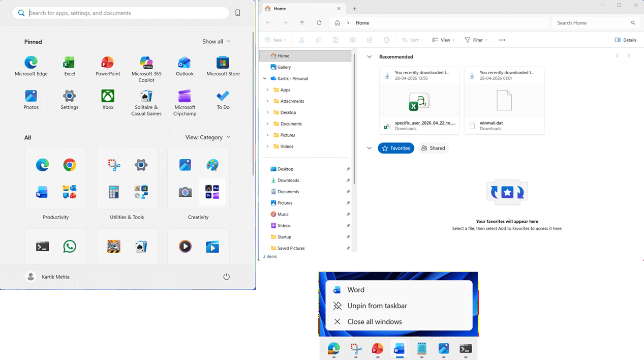This screenshot has height=360, width=644.
Task: Choose Unpin from taskbar
Action: point(377,306)
